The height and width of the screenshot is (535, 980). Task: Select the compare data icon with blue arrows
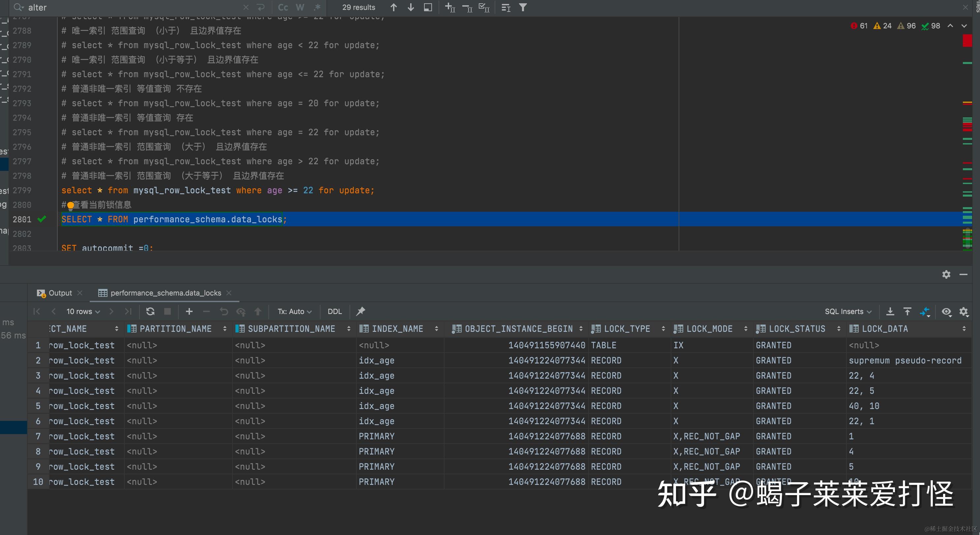(x=925, y=311)
